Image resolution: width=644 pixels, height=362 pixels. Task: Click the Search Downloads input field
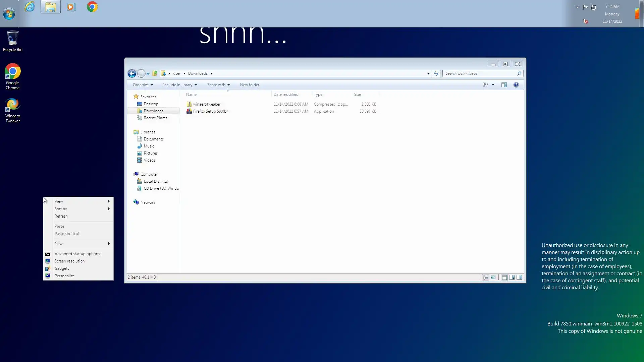pos(480,73)
